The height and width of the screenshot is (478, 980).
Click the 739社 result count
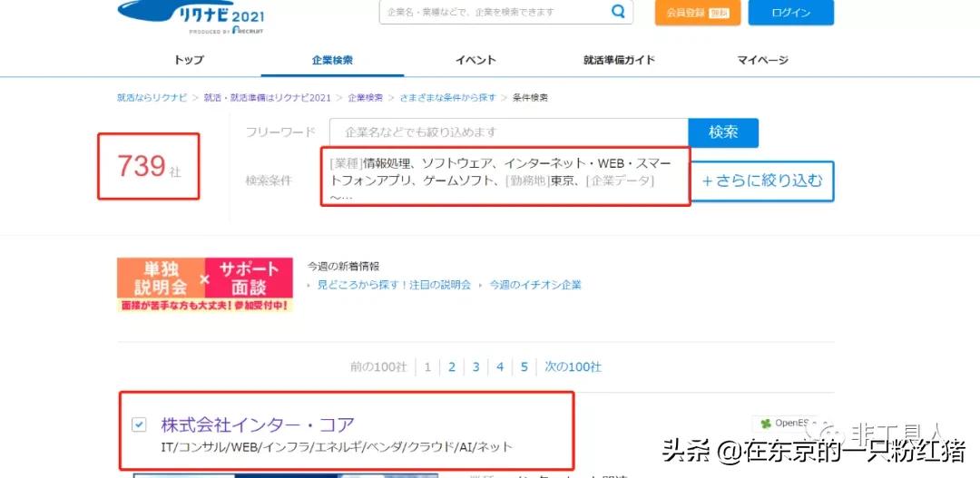coord(149,167)
